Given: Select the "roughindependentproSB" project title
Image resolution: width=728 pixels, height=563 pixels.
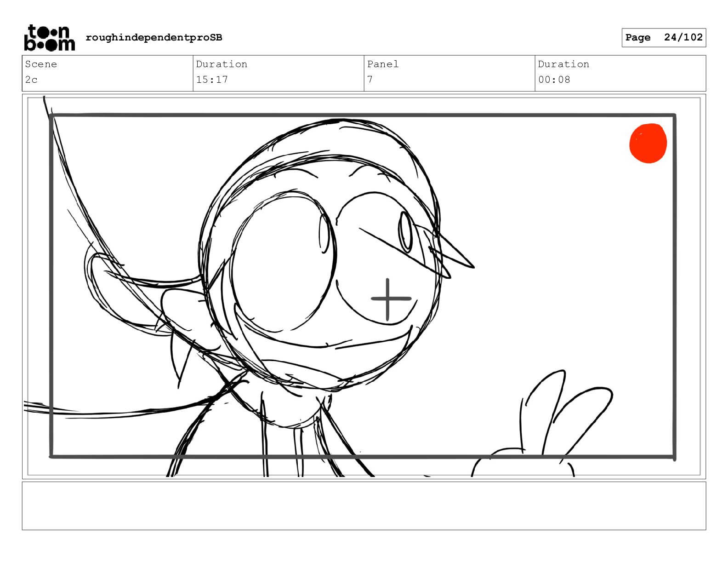Looking at the screenshot, I should coord(154,38).
